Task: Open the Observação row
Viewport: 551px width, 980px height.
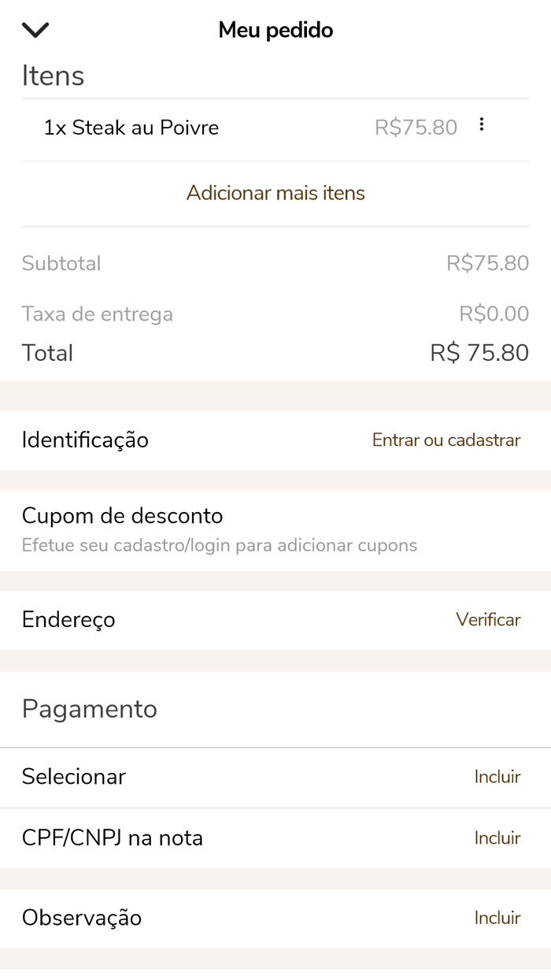Action: [83, 918]
